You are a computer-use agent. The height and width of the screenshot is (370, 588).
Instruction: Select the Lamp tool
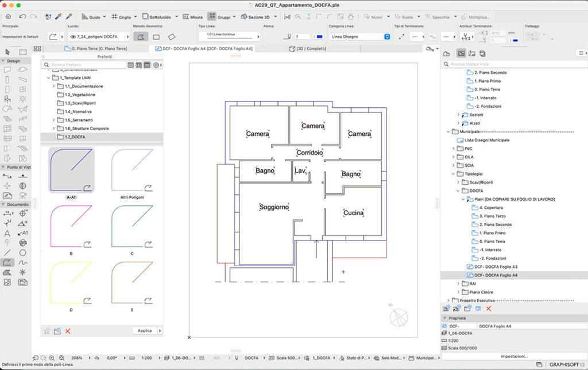pyautogui.click(x=23, y=99)
